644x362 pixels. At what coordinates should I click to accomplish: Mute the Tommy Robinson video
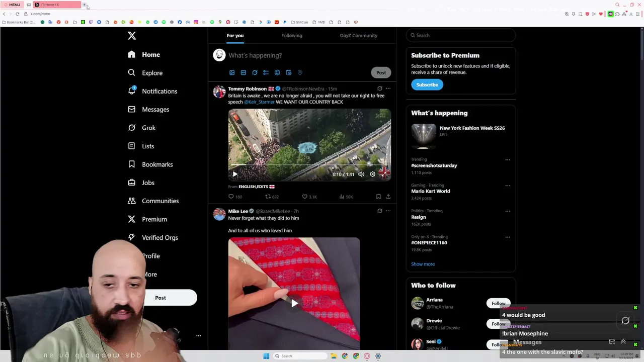pos(361,174)
